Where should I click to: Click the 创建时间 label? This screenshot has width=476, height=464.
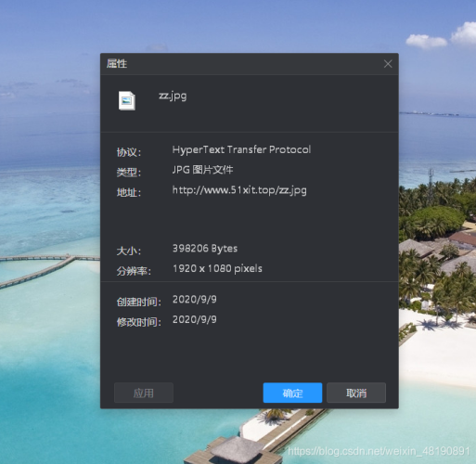point(138,302)
